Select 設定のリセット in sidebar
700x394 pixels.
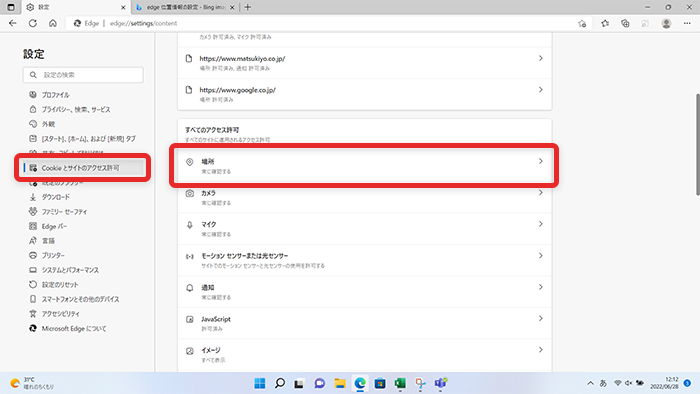click(x=60, y=285)
